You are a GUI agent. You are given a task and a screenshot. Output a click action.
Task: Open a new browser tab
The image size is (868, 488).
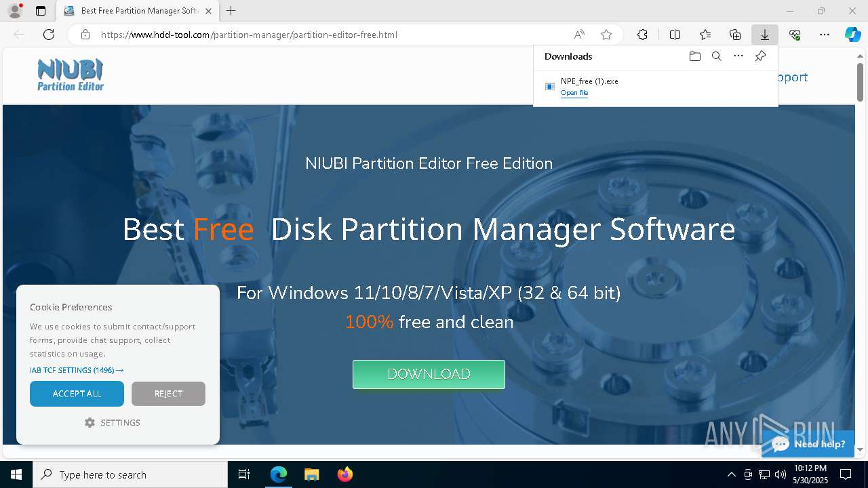(x=231, y=11)
